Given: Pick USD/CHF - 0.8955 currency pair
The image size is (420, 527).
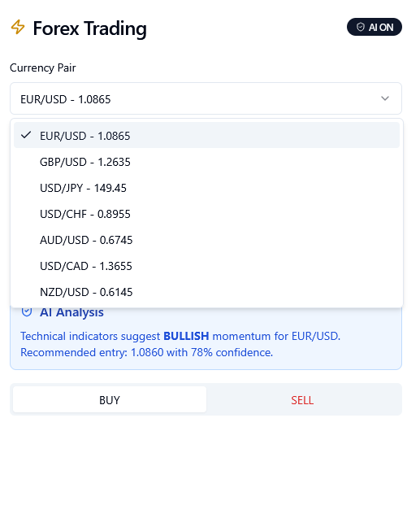Looking at the screenshot, I should click(206, 214).
